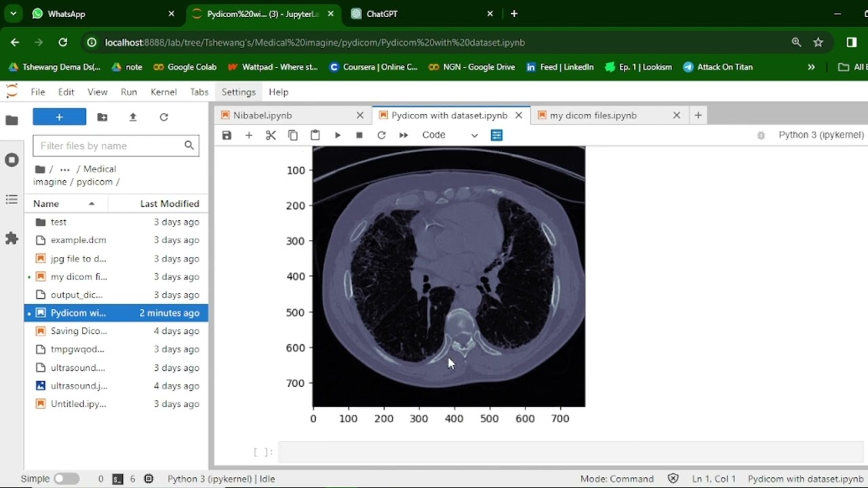This screenshot has width=868, height=488.
Task: Open the Help menu
Action: click(x=279, y=91)
